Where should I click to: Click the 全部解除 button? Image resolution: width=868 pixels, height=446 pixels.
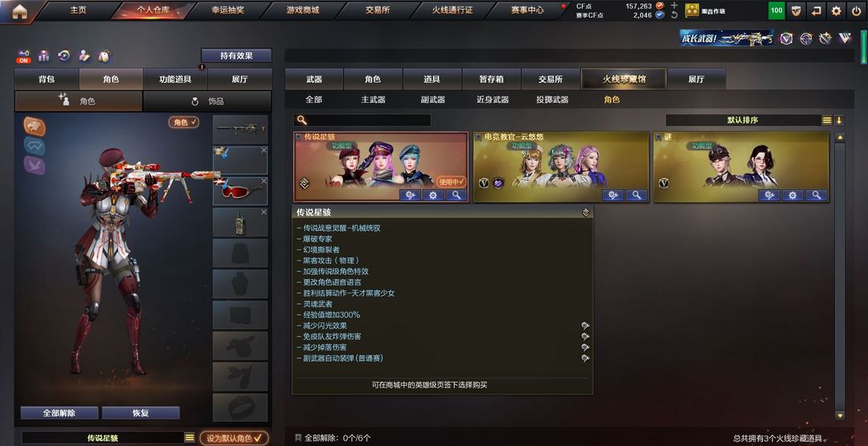point(59,413)
